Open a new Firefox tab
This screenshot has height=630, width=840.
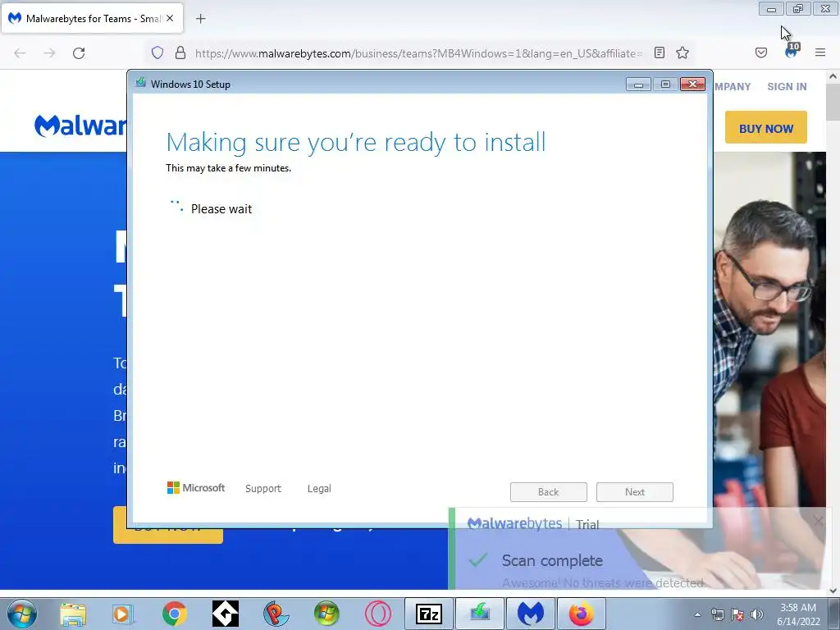click(200, 19)
